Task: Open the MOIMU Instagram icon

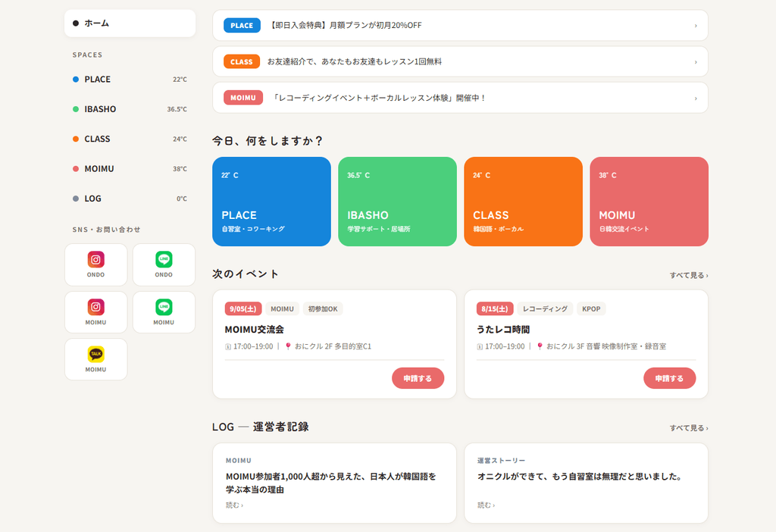Action: pos(95,307)
